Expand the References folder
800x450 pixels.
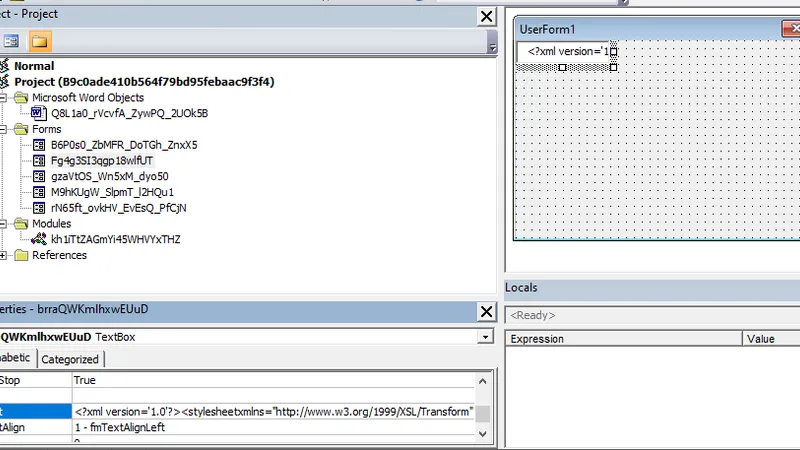click(x=3, y=255)
